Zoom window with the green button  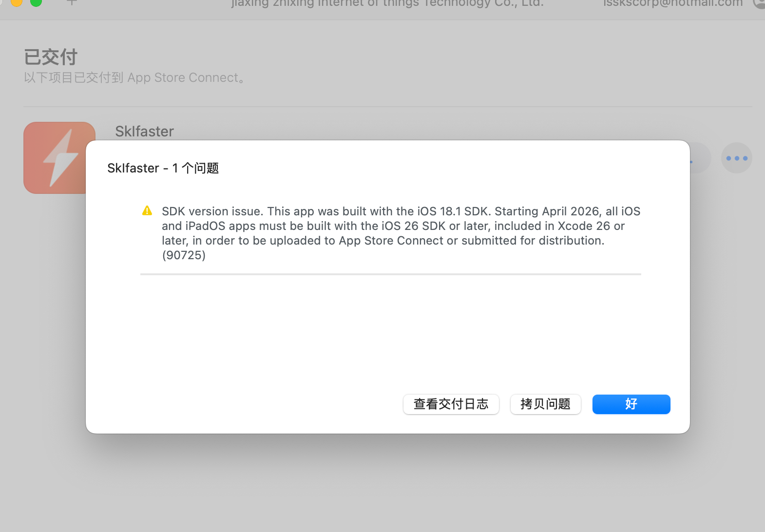(36, 2)
